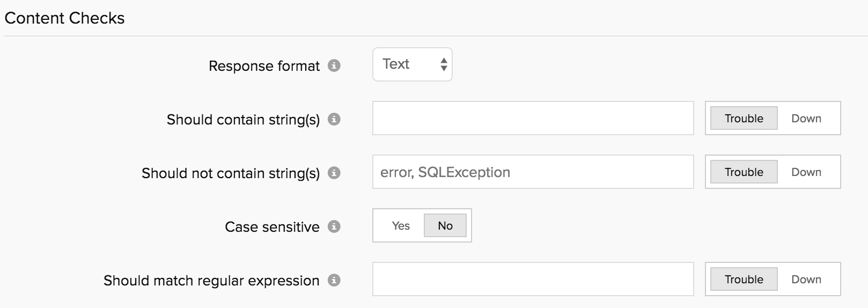Click the Response format label
Screen dimensions: 868x308
pyautogui.click(x=264, y=66)
